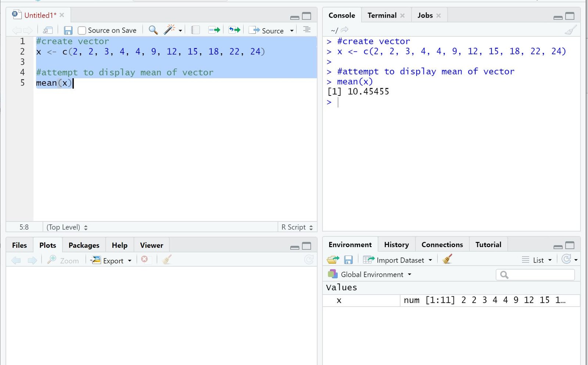Switch to Environment tab
This screenshot has width=588, height=365.
point(350,245)
